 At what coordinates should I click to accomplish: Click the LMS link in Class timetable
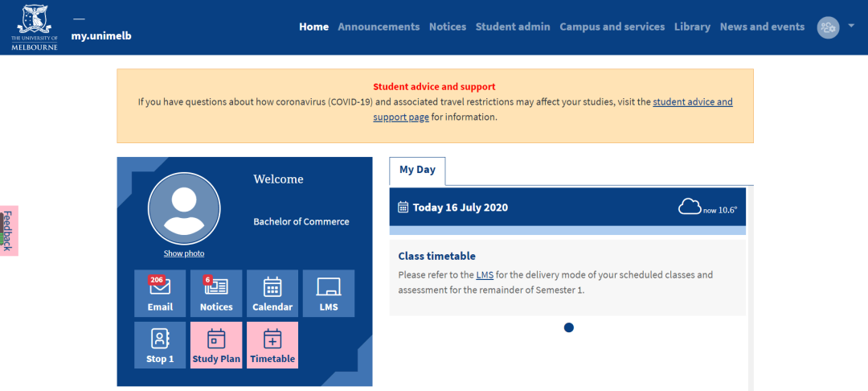[485, 274]
